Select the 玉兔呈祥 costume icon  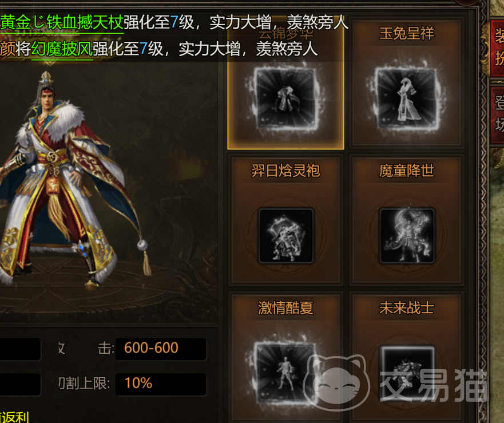pyautogui.click(x=407, y=99)
